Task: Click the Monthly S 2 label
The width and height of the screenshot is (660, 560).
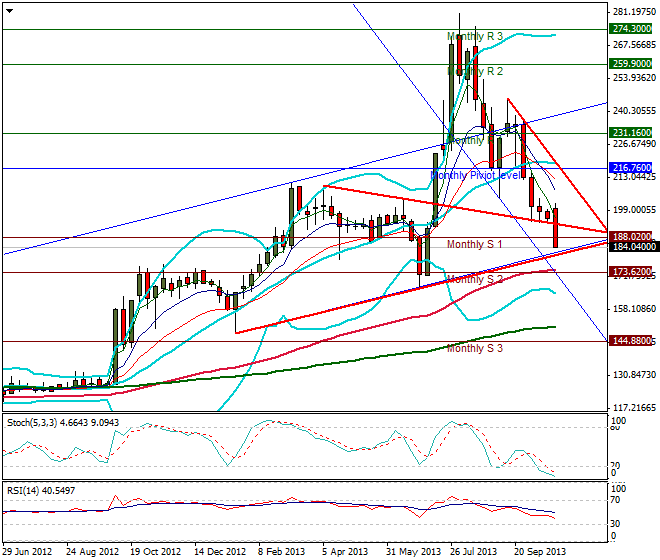Action: (475, 279)
